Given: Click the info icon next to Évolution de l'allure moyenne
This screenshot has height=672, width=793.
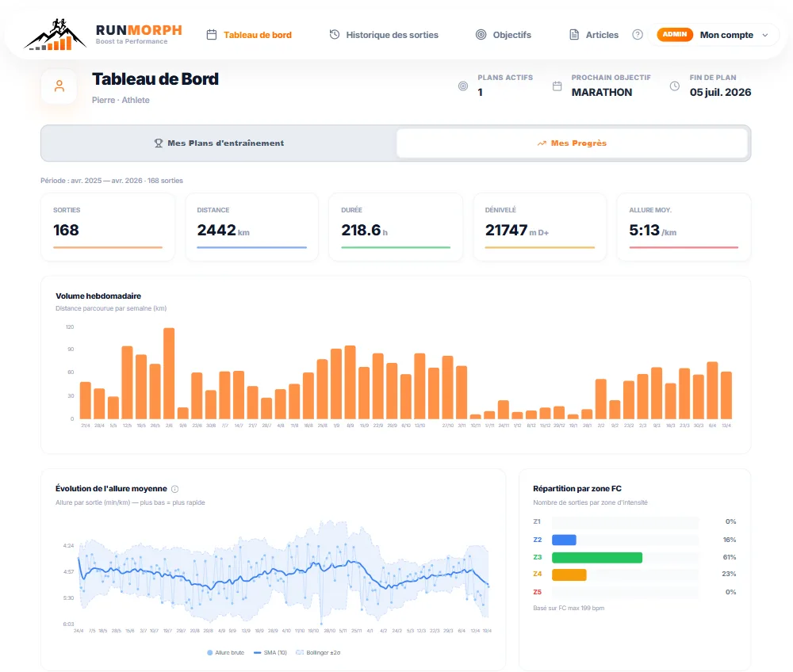Looking at the screenshot, I should coord(175,489).
